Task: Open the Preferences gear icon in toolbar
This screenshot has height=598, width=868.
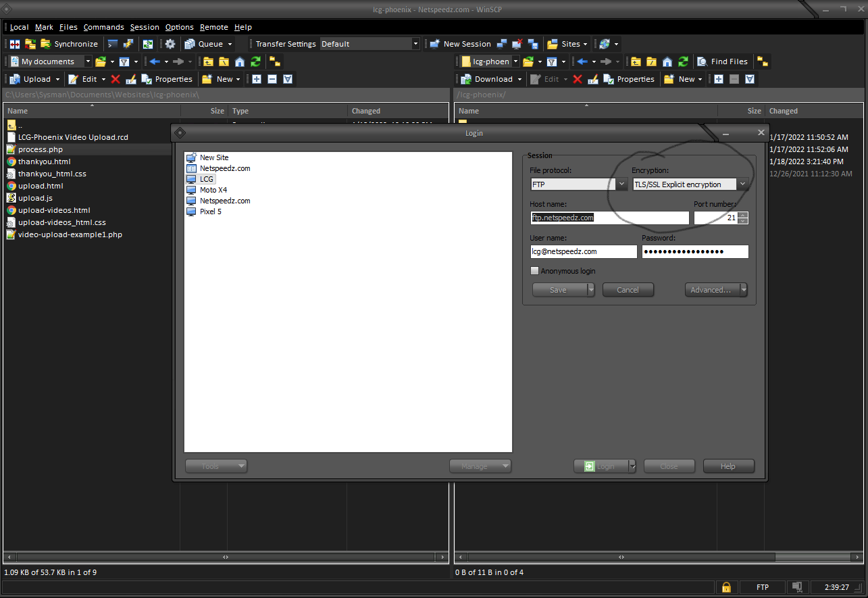Action: pos(170,44)
